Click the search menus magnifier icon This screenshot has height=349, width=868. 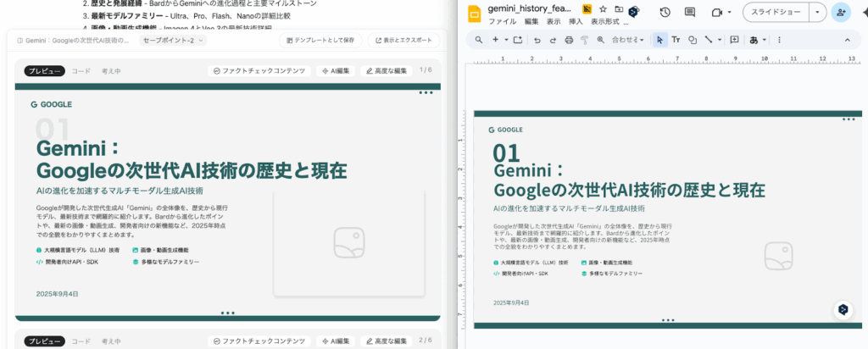pos(479,40)
